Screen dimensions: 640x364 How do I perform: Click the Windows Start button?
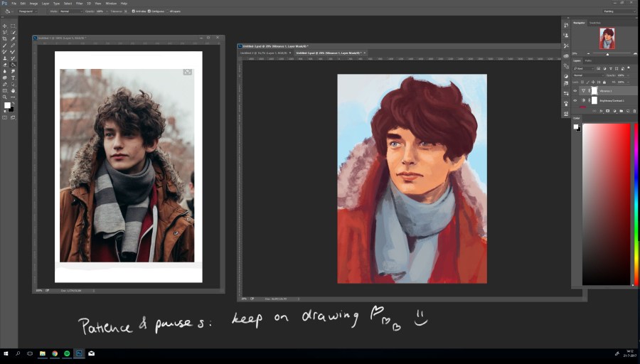(6, 353)
